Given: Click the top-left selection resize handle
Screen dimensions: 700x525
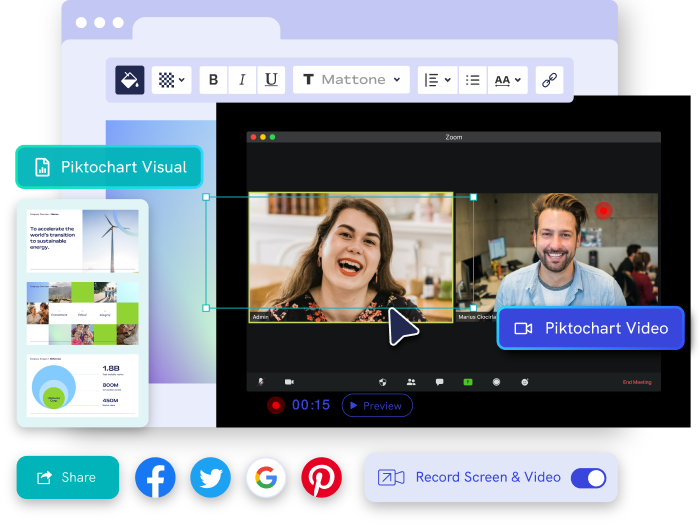Looking at the screenshot, I should [206, 197].
